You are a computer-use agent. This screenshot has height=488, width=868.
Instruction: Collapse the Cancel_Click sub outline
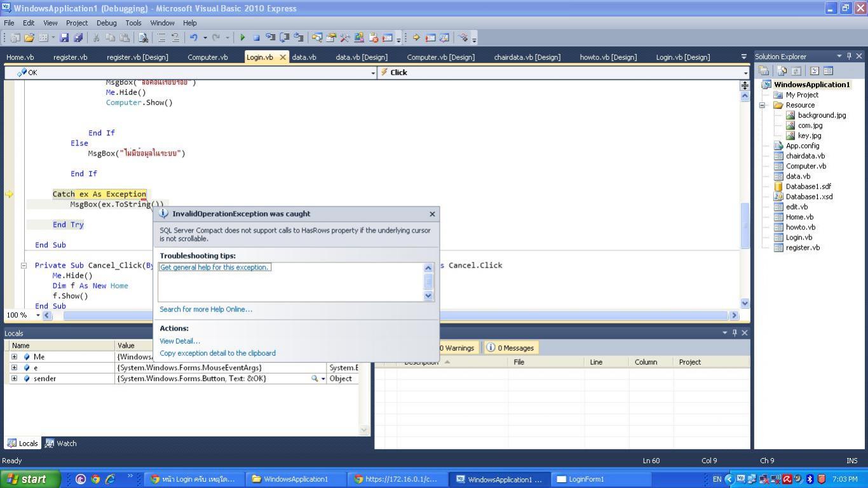pyautogui.click(x=24, y=266)
